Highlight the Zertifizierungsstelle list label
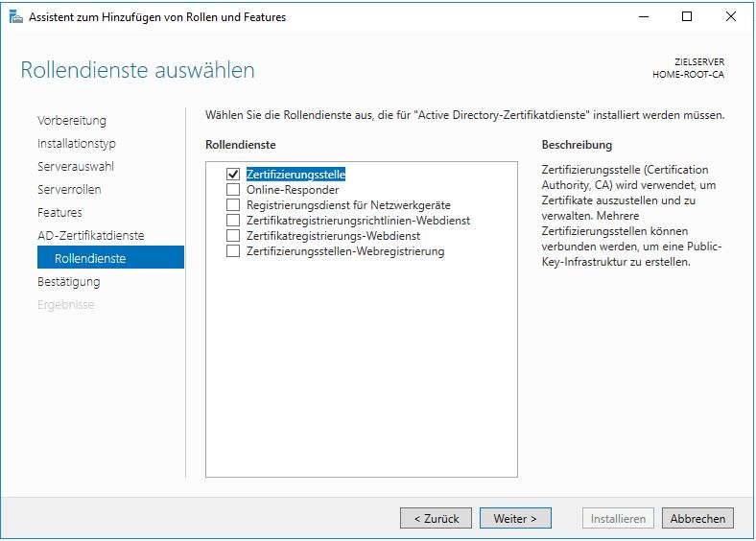756x541 pixels. tap(295, 175)
